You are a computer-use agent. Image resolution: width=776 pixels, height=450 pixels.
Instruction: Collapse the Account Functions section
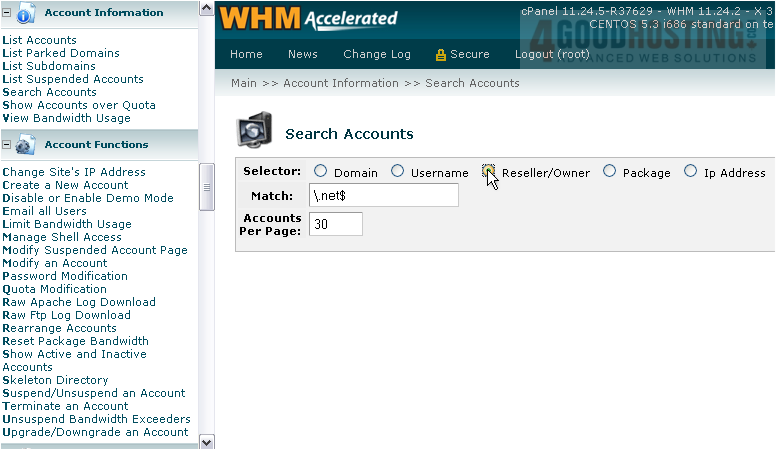point(7,145)
